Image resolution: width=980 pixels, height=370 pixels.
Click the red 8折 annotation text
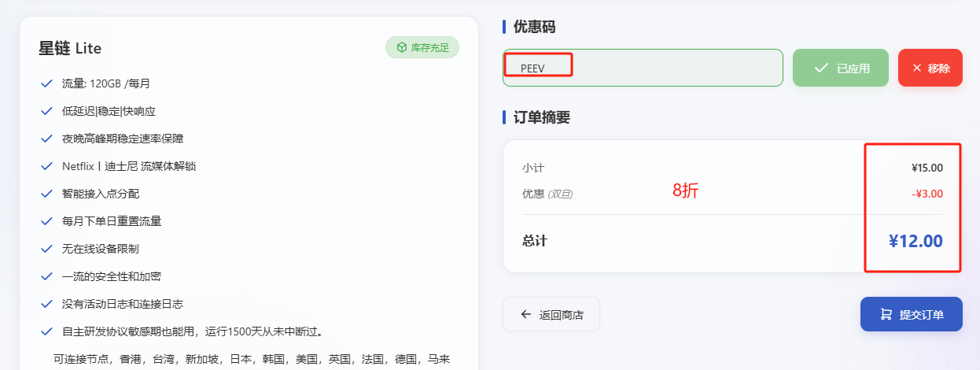pos(684,191)
